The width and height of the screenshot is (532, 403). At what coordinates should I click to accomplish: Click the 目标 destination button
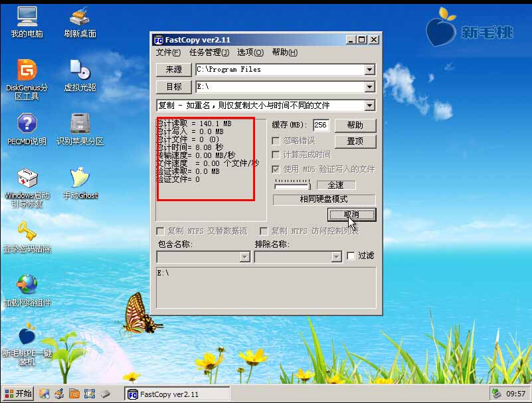point(174,87)
